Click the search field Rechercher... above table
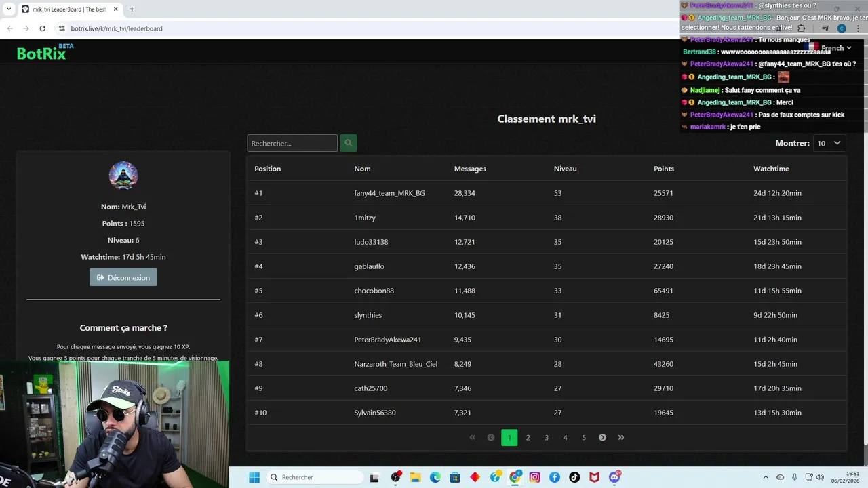868x488 pixels. coord(292,143)
